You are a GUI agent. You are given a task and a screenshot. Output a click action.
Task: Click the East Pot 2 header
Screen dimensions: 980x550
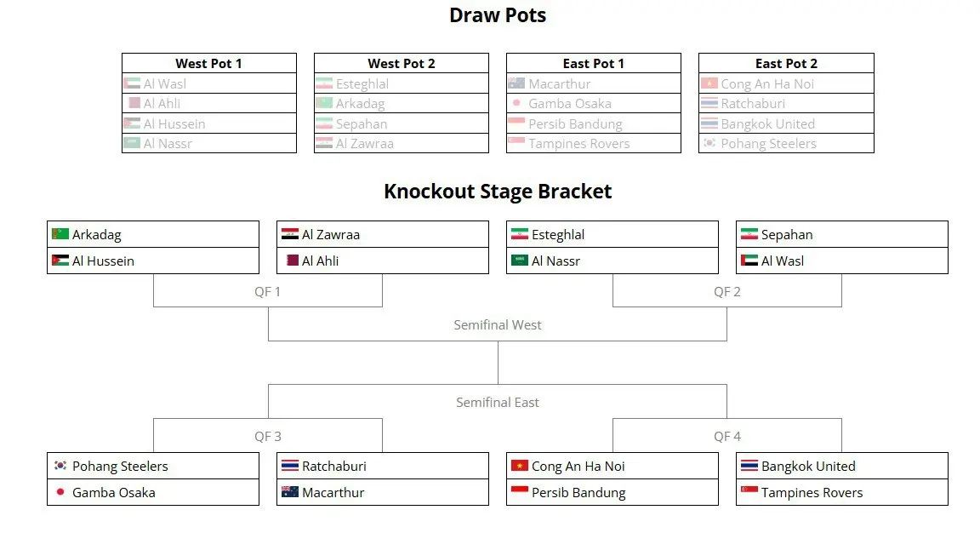(x=786, y=63)
